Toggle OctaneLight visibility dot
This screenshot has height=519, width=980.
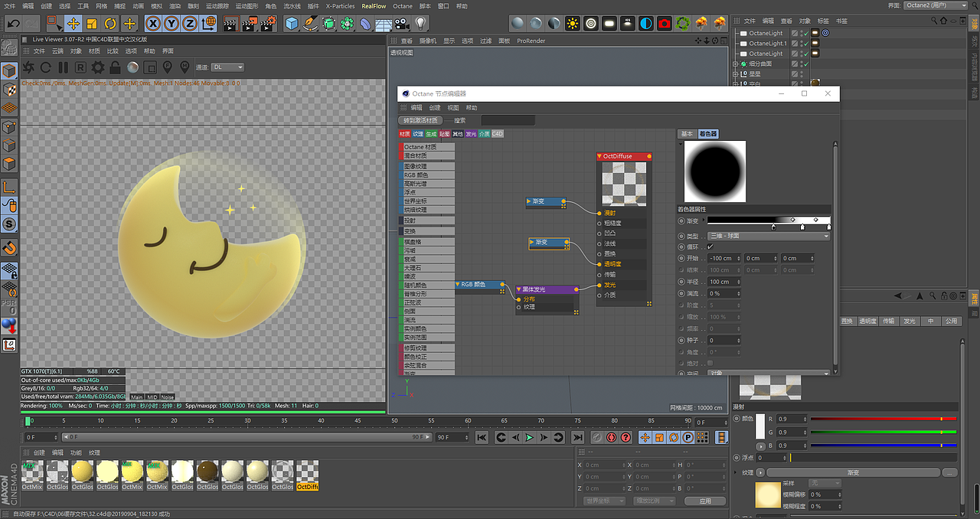802,31
